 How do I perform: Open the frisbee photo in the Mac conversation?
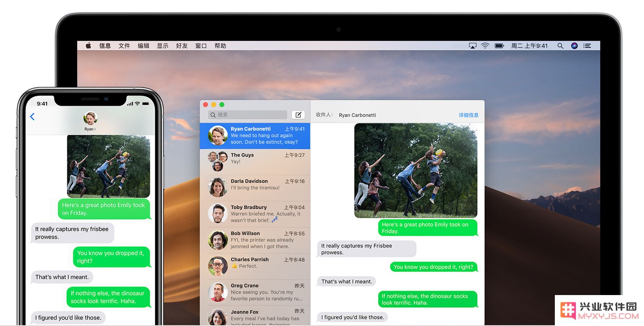tap(416, 170)
